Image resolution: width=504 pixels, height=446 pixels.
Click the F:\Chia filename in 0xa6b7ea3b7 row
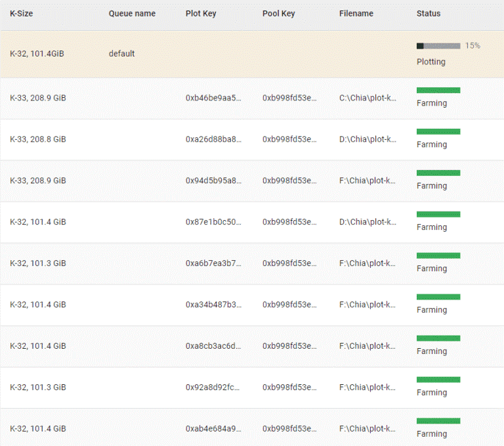click(x=367, y=263)
